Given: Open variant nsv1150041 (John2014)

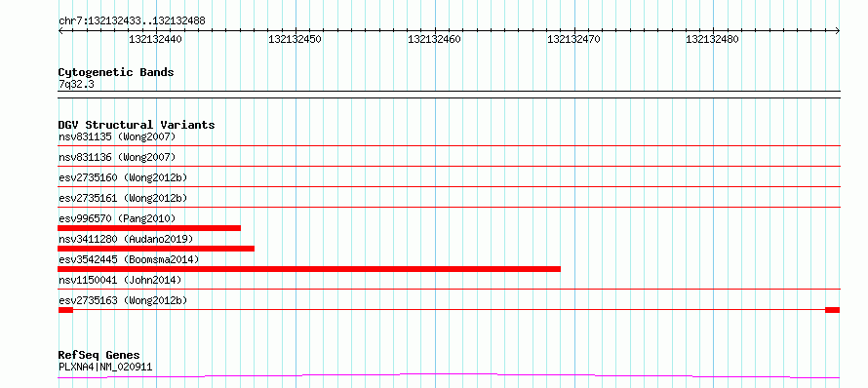Looking at the screenshot, I should 120,280.
